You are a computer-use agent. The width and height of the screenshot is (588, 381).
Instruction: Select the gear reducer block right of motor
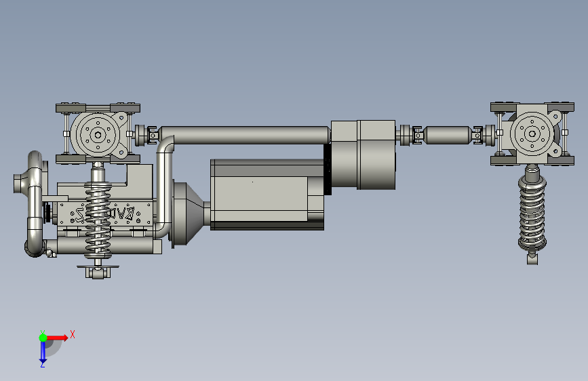(x=363, y=155)
